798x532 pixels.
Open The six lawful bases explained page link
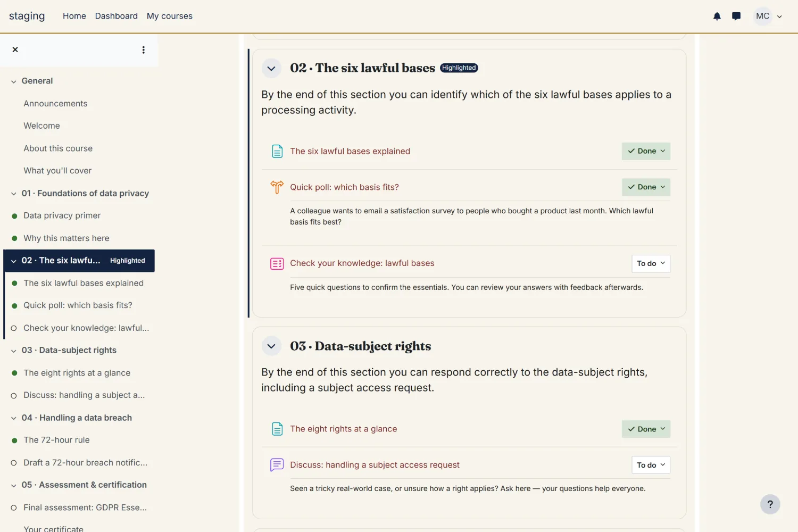point(350,151)
